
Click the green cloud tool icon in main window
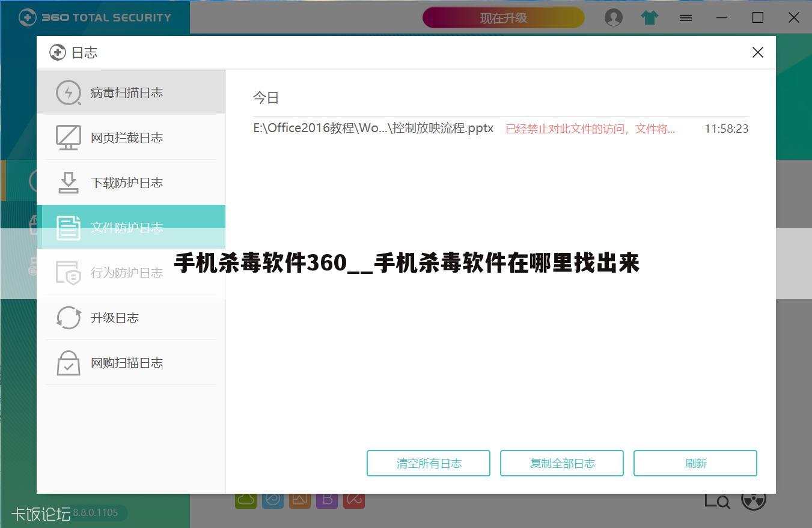tap(246, 500)
